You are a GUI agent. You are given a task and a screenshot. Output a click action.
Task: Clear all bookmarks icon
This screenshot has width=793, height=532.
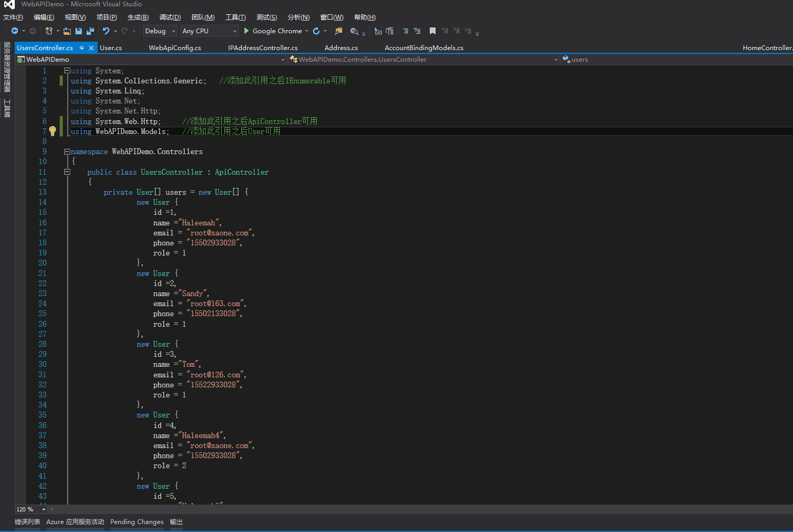tap(468, 31)
